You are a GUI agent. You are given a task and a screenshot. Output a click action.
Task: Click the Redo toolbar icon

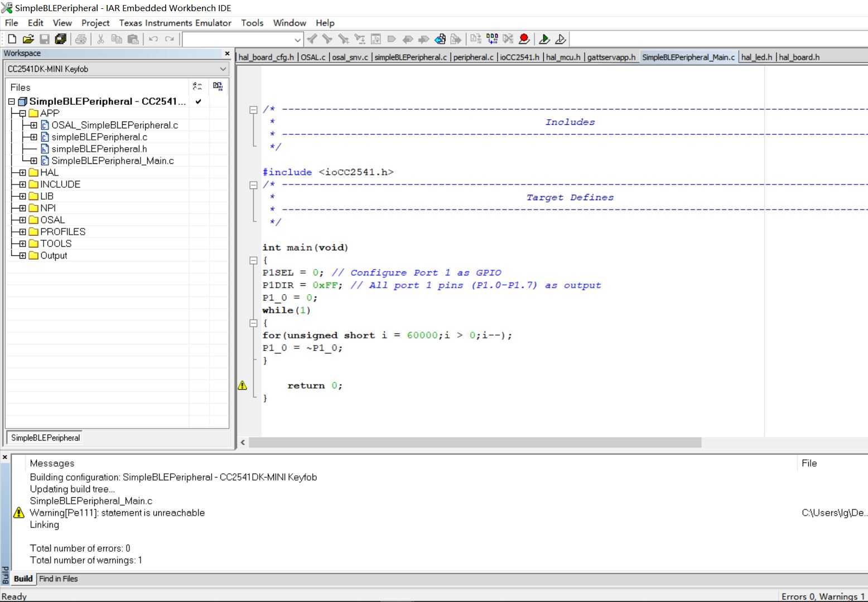pyautogui.click(x=170, y=39)
